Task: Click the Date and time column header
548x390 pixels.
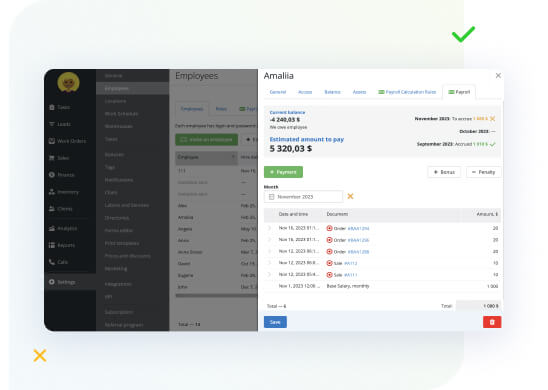Action: tap(293, 214)
